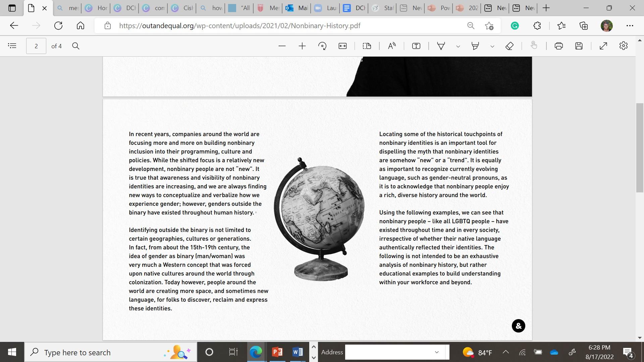Select the Highlight tool
This screenshot has width=644, height=362.
tap(475, 46)
